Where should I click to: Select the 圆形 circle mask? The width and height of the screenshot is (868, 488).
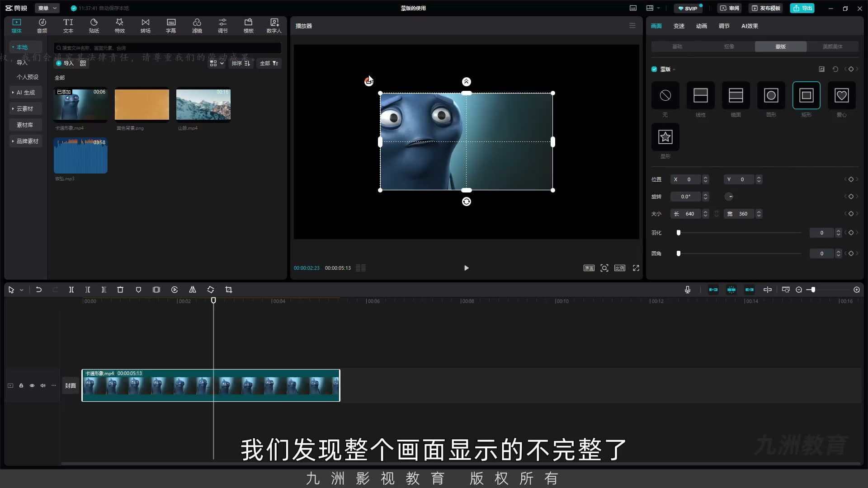(771, 95)
